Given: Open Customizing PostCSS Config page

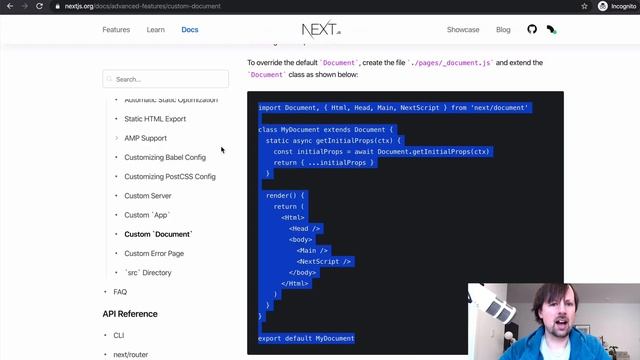Looking at the screenshot, I should (x=170, y=176).
